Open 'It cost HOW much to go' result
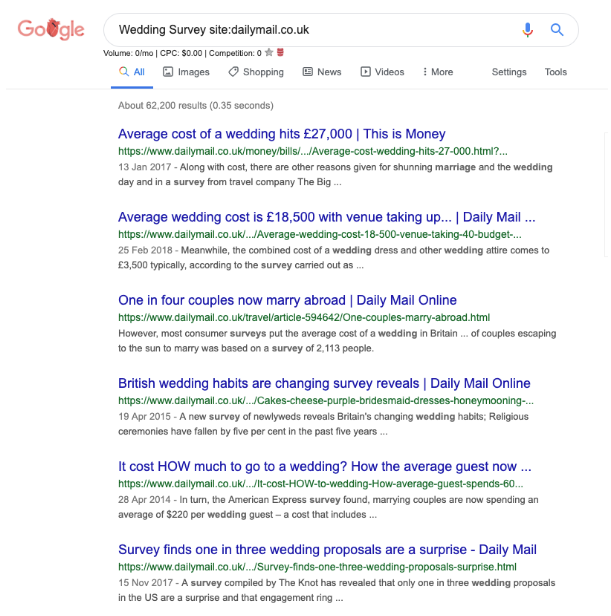The image size is (611, 616). [x=325, y=466]
